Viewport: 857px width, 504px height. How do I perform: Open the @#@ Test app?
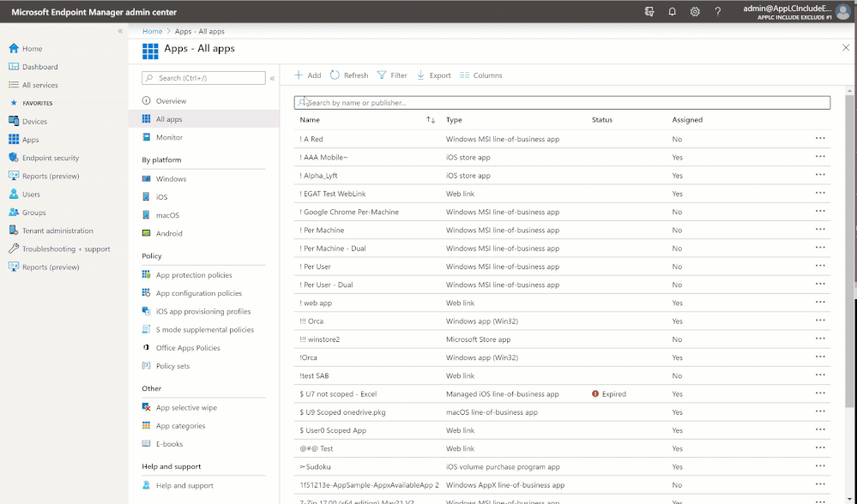pos(317,448)
